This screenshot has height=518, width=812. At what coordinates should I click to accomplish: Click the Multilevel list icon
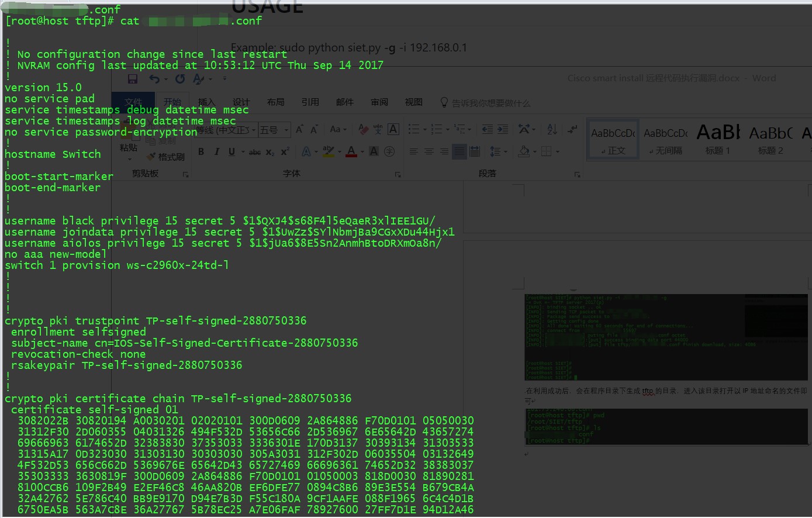click(x=459, y=129)
